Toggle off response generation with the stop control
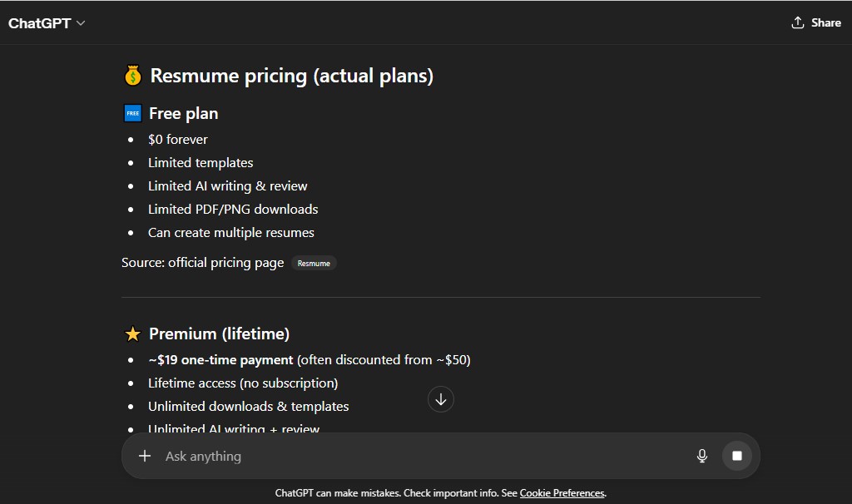 [x=737, y=456]
